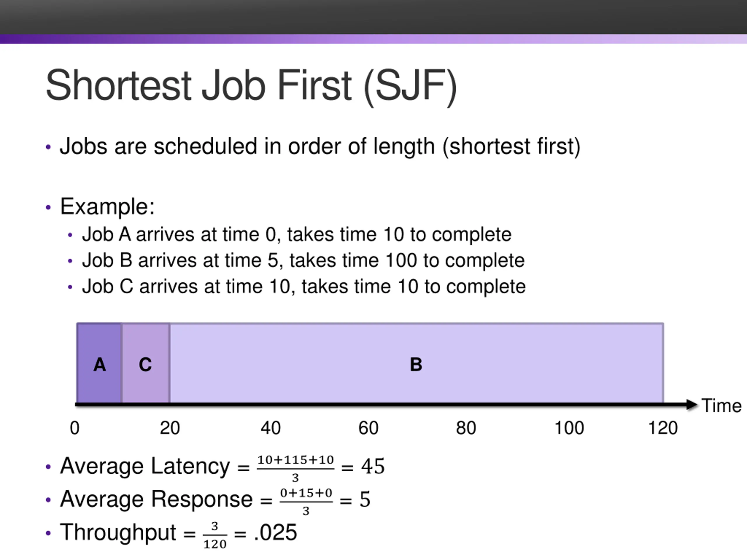The image size is (747, 560).
Task: Click the 20 mark on the time axis
Action: click(170, 428)
